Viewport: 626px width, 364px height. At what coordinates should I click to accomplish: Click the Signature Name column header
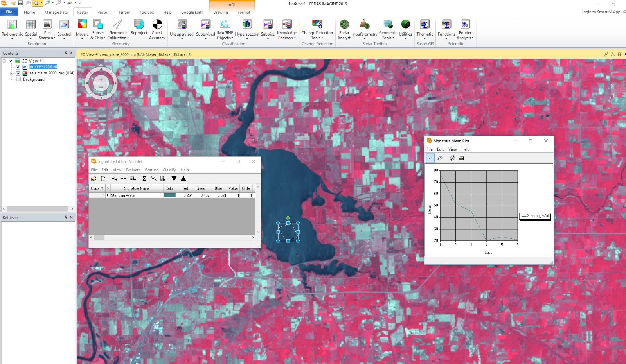point(137,188)
